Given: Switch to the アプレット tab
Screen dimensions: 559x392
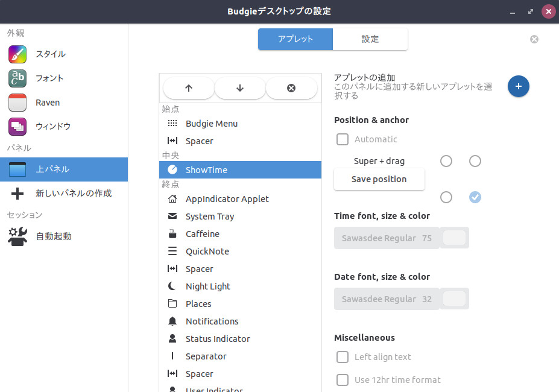Looking at the screenshot, I should coord(295,39).
